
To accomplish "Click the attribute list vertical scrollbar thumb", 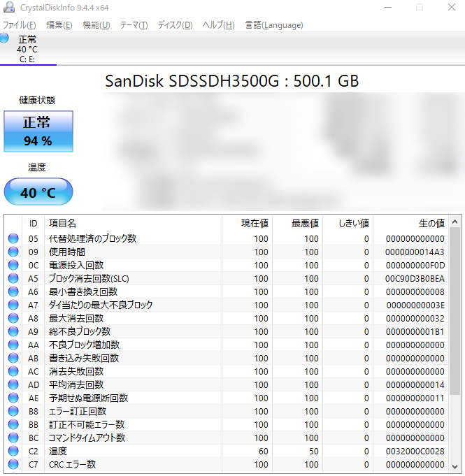I will click(455, 311).
